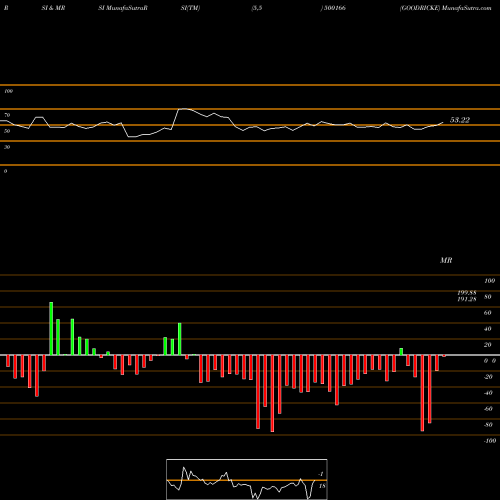Click the 191.28 value beside MR axis

467,299
